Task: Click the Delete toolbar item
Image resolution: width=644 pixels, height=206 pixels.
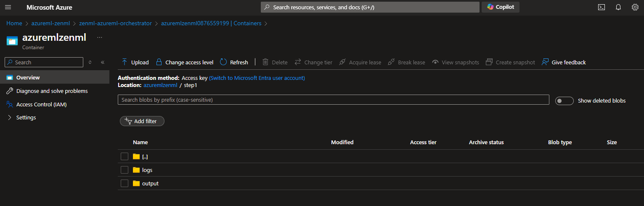Action: [x=275, y=62]
